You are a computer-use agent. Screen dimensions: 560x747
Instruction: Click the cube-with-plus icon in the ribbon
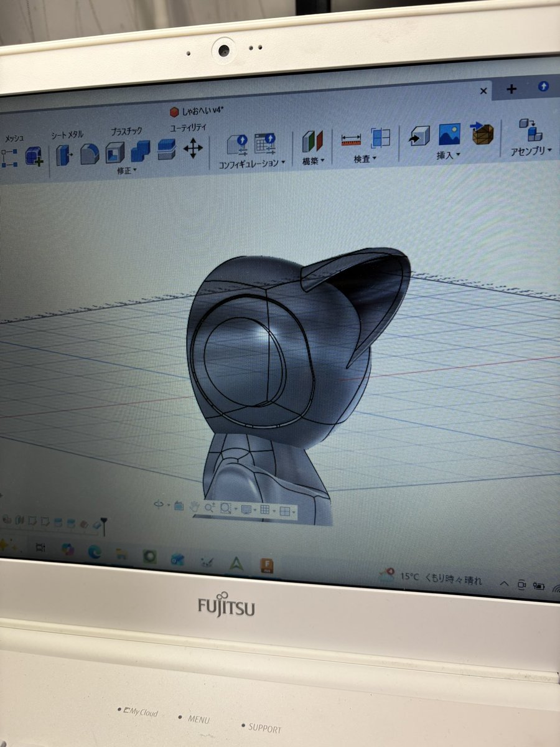(34, 156)
